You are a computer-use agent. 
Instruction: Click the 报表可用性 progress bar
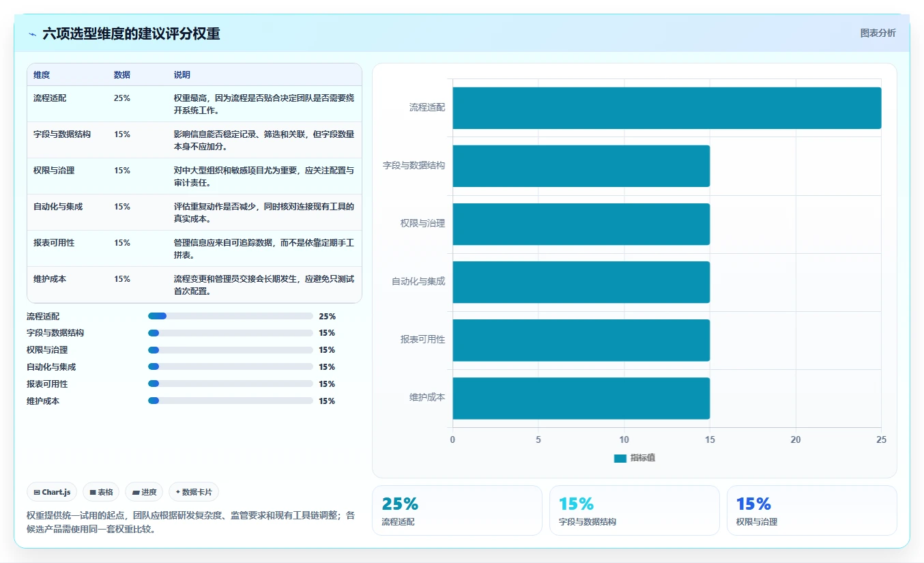click(x=231, y=384)
